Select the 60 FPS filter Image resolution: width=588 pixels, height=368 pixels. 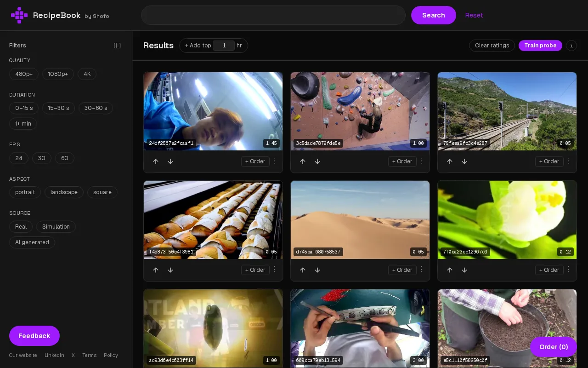tap(65, 158)
